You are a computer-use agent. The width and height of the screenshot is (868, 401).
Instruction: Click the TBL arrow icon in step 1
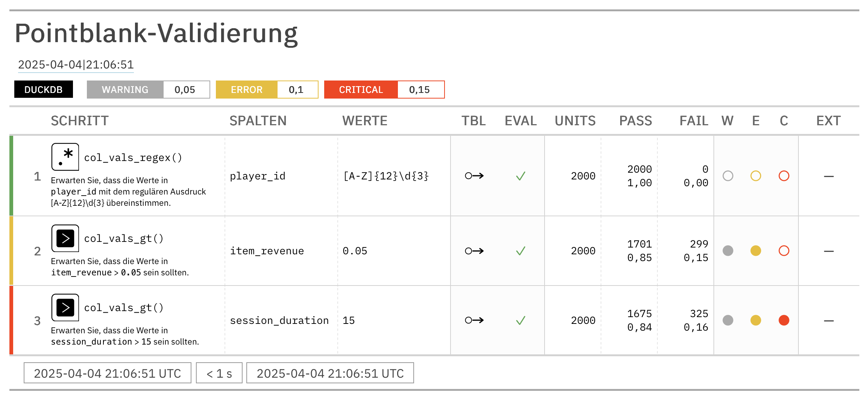point(474,176)
